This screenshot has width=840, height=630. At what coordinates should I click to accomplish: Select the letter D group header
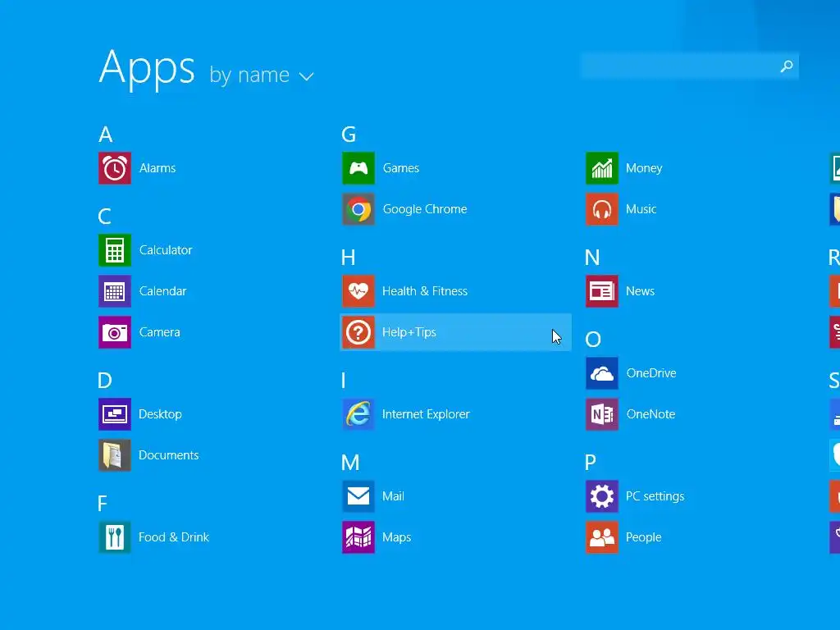click(x=105, y=381)
